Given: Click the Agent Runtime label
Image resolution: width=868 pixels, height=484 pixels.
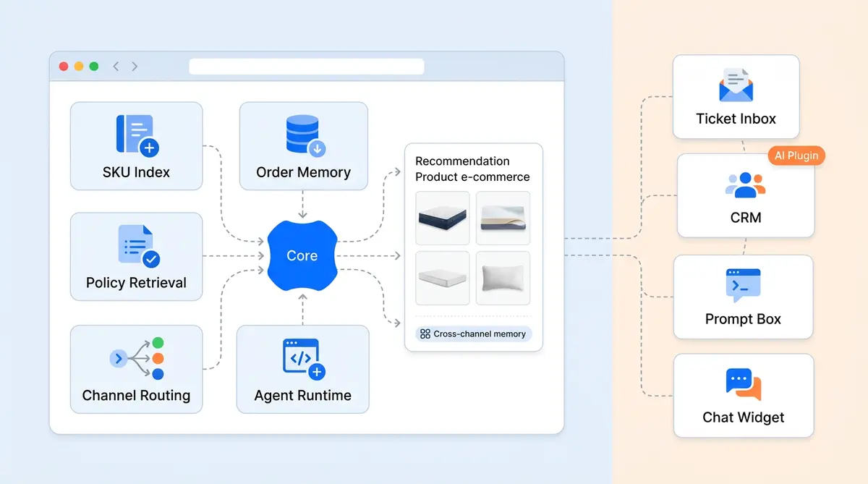Looking at the screenshot, I should pyautogui.click(x=302, y=395).
